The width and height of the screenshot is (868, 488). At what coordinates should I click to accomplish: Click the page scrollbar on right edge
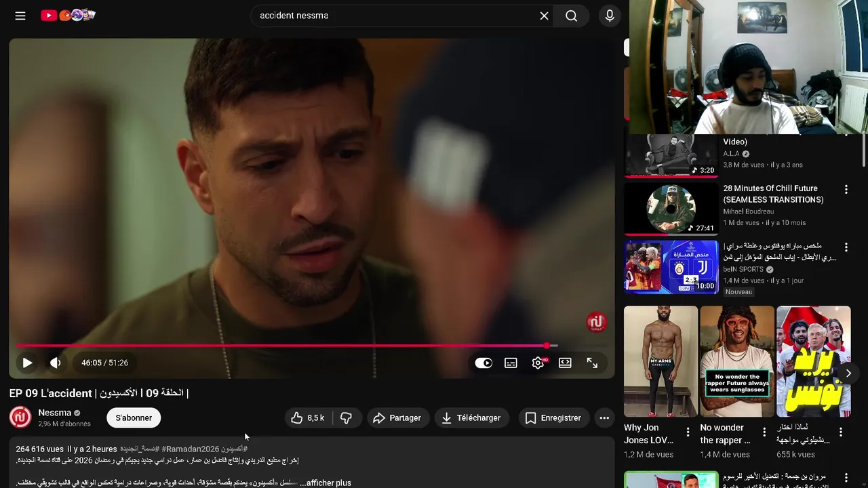click(x=863, y=149)
